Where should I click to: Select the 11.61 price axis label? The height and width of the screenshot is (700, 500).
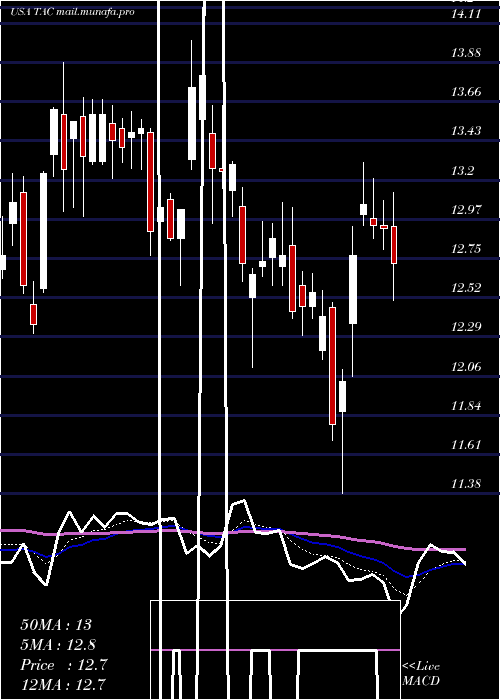point(466,445)
